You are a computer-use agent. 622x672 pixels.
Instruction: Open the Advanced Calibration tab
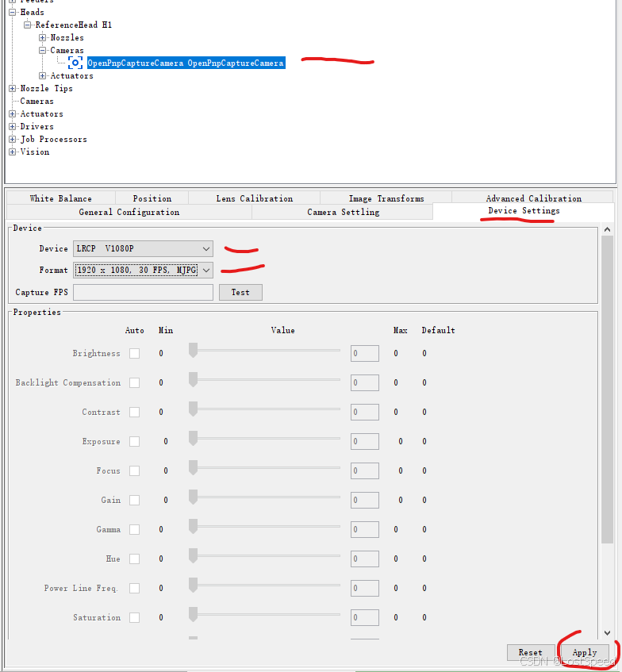click(533, 198)
